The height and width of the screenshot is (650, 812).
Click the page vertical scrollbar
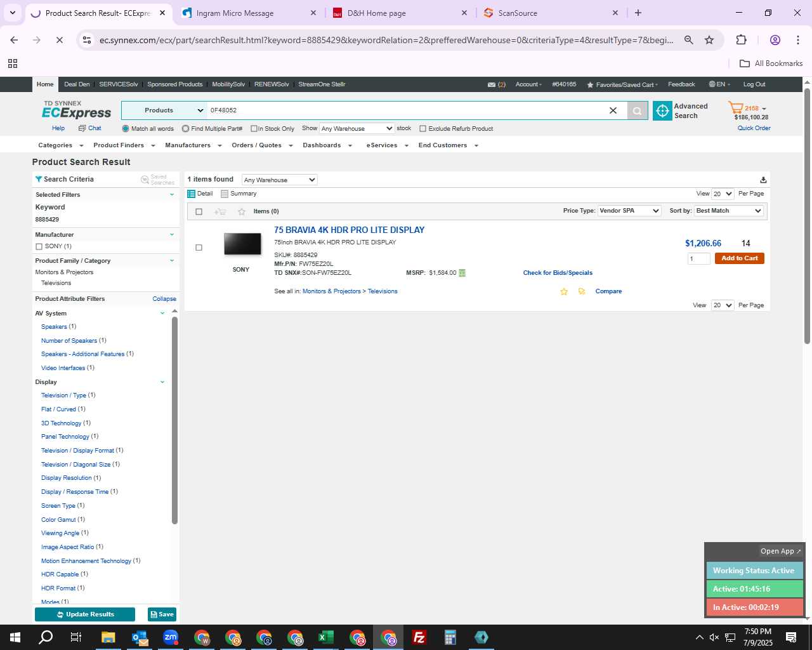(x=807, y=216)
